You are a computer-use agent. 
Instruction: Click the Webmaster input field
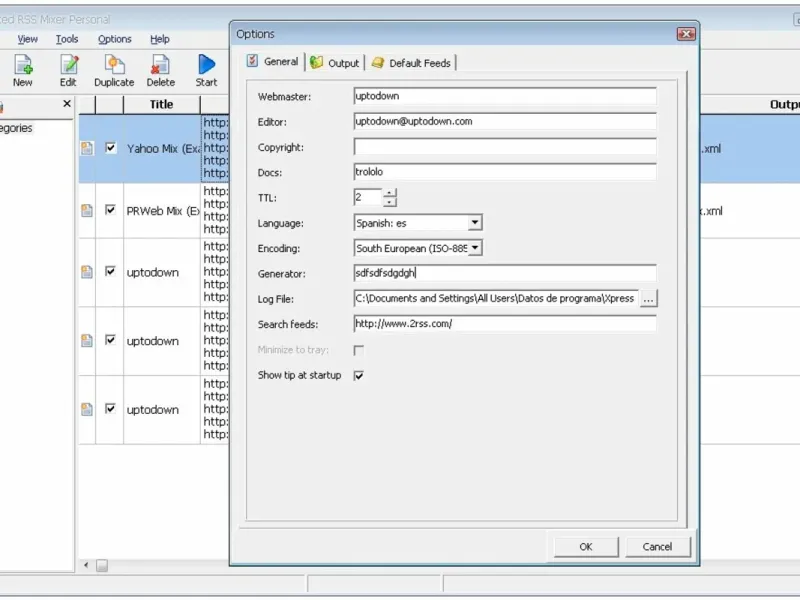(505, 96)
